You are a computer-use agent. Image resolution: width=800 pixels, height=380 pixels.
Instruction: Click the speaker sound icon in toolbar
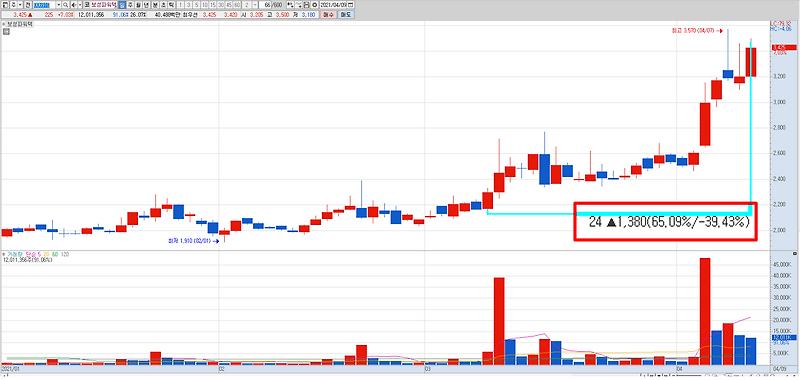(x=74, y=5)
